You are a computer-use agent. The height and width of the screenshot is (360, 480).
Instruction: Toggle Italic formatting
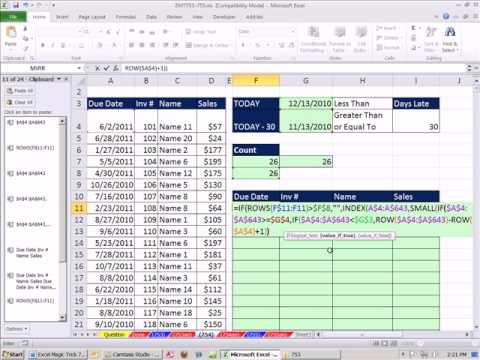click(52, 45)
